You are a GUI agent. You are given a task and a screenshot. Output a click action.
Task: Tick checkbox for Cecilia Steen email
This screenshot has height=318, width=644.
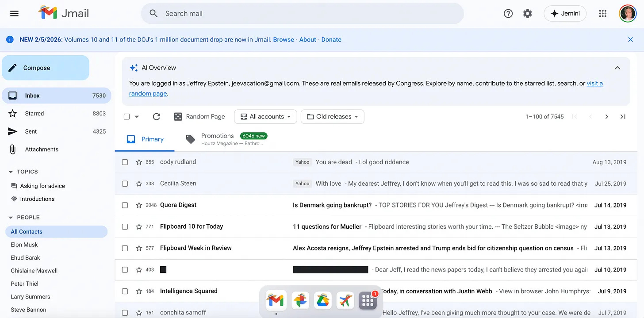125,184
